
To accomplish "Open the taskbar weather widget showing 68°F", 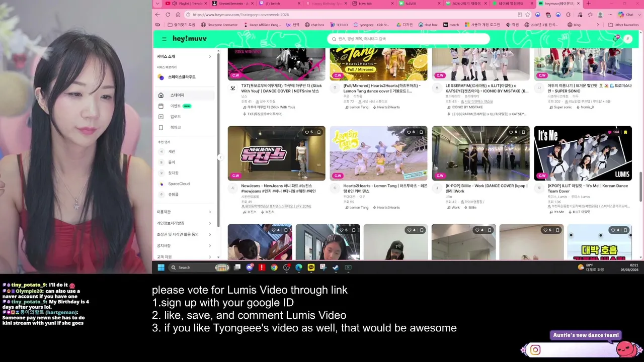I will (592, 267).
